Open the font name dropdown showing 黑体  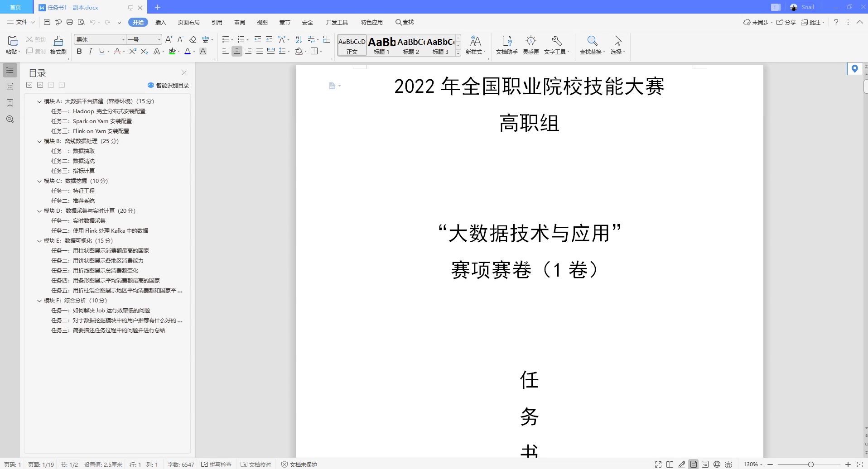pos(123,40)
